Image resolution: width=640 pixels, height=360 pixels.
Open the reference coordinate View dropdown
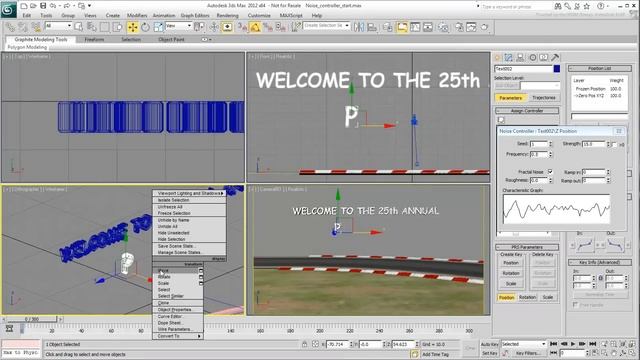pyautogui.click(x=178, y=26)
